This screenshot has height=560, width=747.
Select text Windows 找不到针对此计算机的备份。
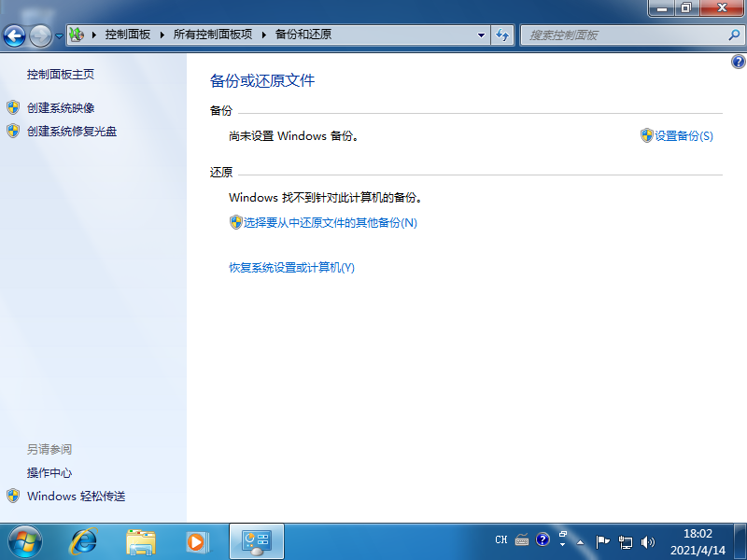point(326,198)
